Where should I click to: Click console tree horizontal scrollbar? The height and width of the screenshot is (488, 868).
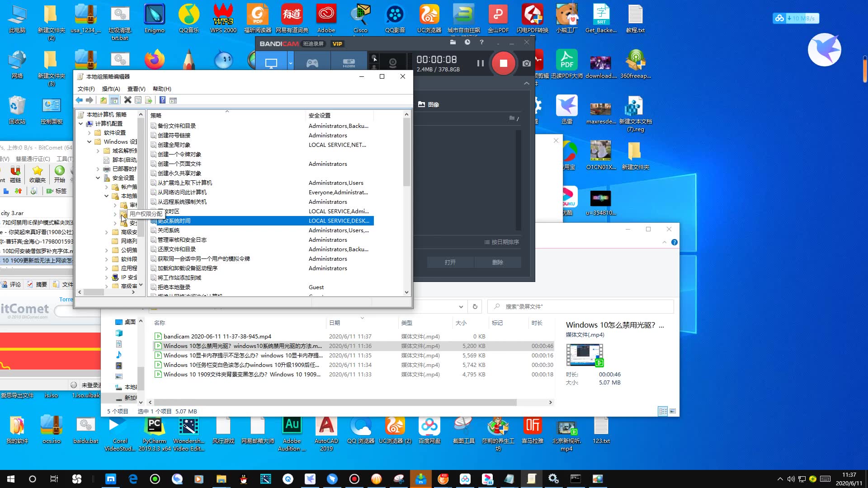pyautogui.click(x=94, y=292)
